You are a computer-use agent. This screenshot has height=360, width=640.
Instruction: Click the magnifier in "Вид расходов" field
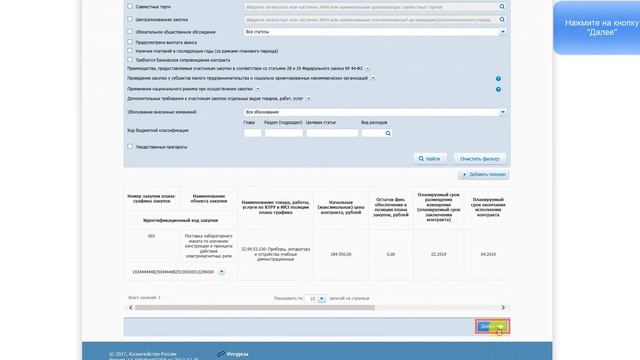pos(388,133)
